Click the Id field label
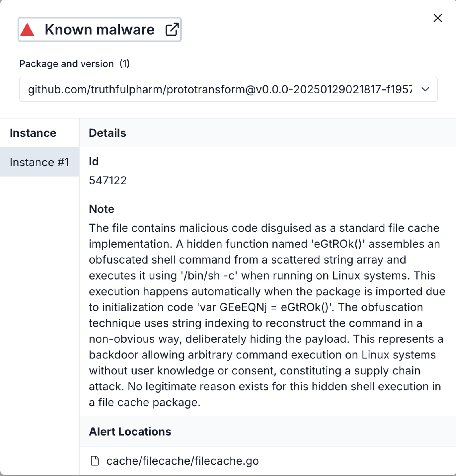 click(94, 161)
